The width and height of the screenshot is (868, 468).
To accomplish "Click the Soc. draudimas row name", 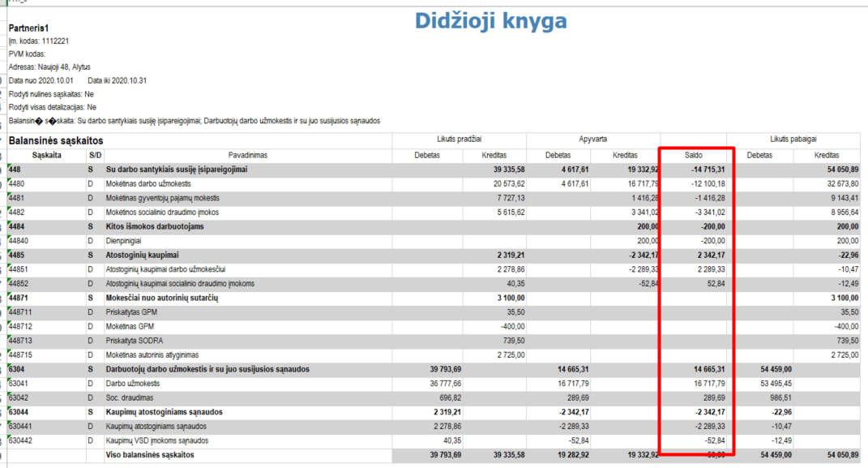I will tap(130, 397).
